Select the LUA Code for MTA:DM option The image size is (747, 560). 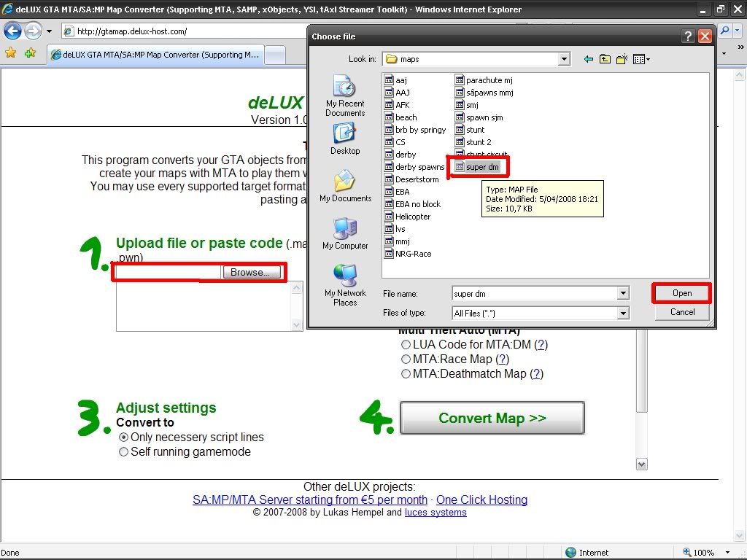click(x=406, y=344)
